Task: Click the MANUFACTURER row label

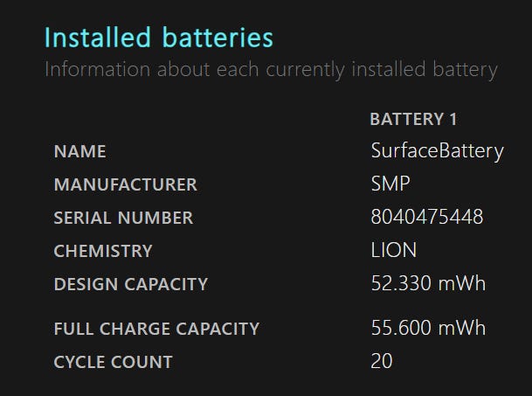Action: [125, 185]
